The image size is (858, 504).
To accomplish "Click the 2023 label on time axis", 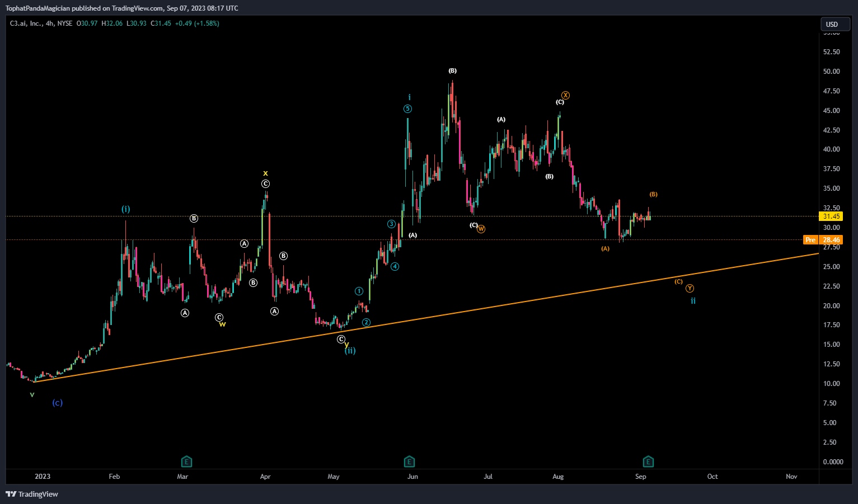I will 43,477.
